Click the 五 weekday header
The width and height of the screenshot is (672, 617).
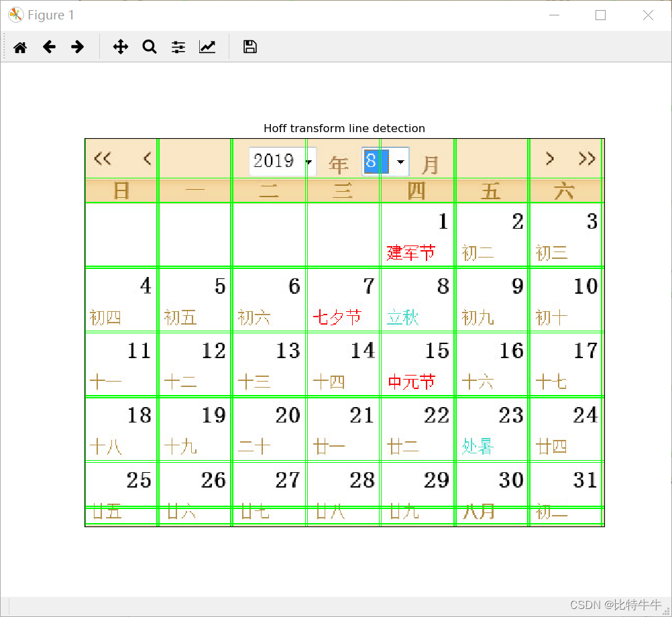pos(491,190)
